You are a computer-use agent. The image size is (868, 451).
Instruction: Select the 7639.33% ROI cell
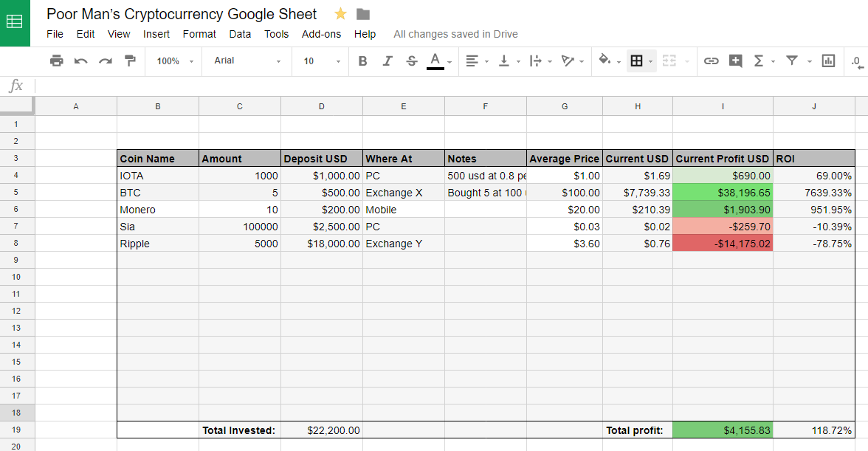pyautogui.click(x=813, y=193)
